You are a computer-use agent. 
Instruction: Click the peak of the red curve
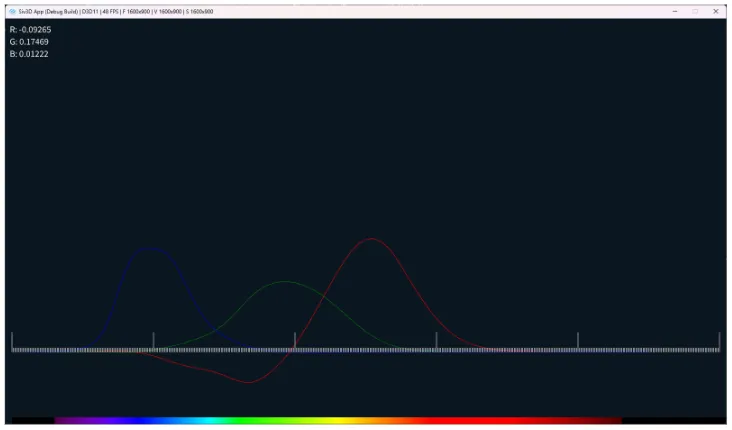coord(372,239)
